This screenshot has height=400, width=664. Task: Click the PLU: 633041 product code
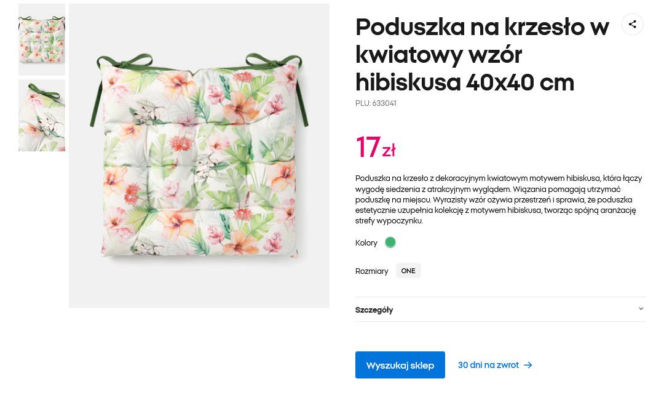(x=376, y=103)
